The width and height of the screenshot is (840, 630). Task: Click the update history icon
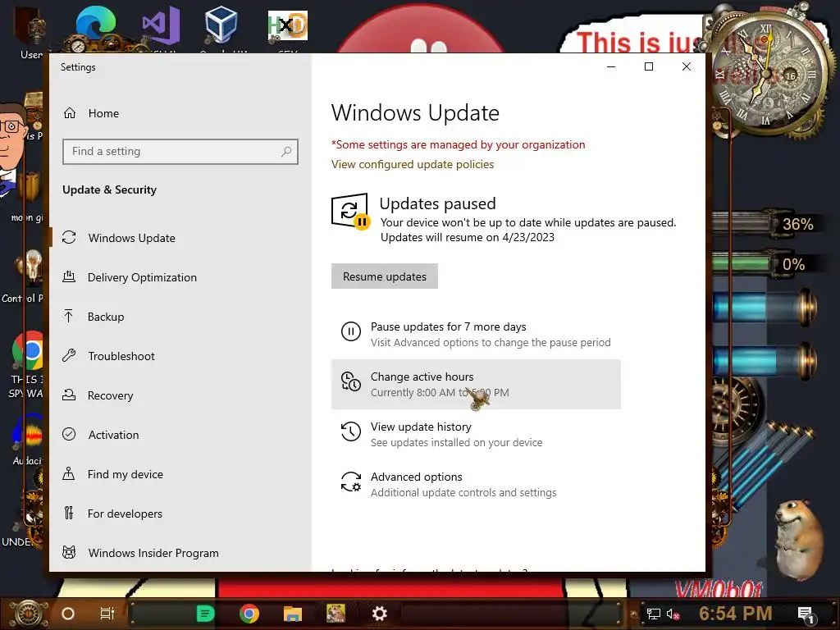pos(351,431)
